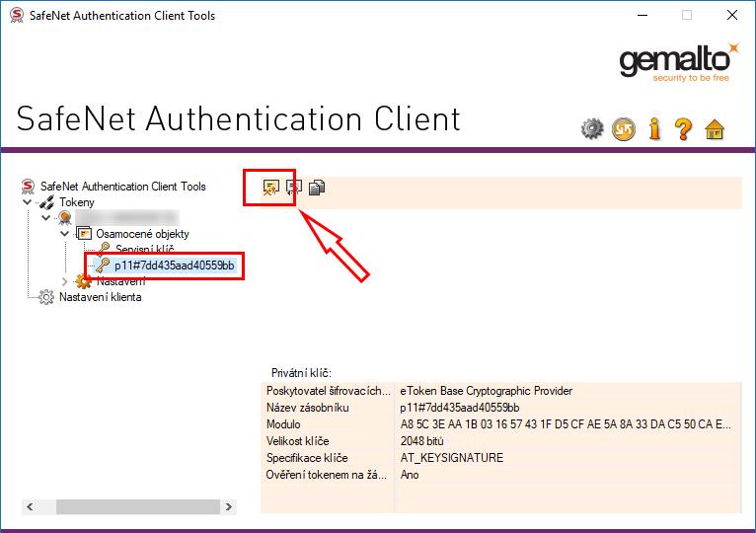Click the blurred token name in tree

tap(126, 218)
